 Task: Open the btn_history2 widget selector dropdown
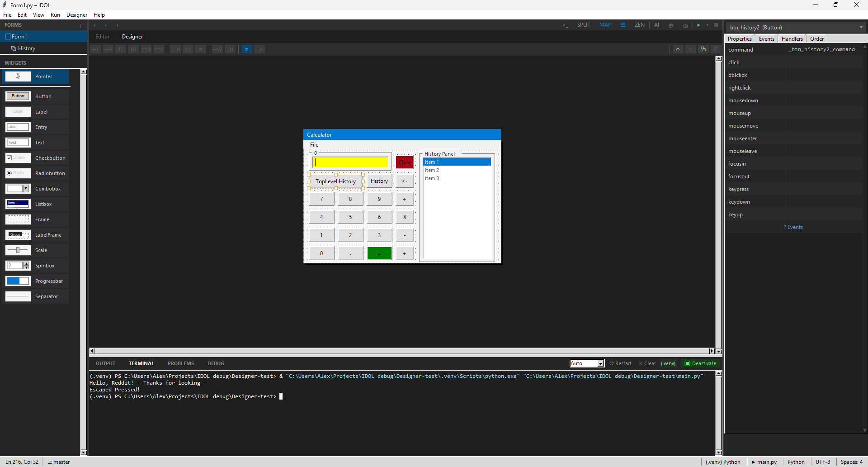click(796, 28)
